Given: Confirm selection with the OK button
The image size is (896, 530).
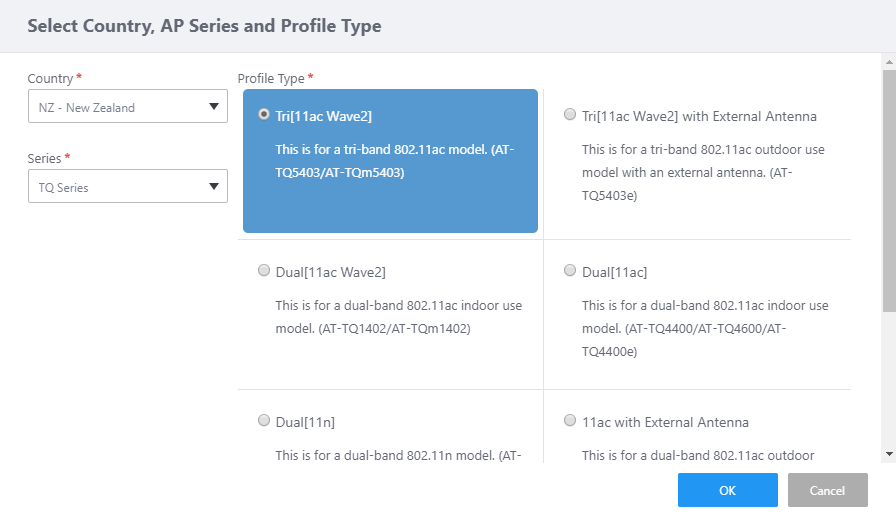Looking at the screenshot, I should (727, 490).
